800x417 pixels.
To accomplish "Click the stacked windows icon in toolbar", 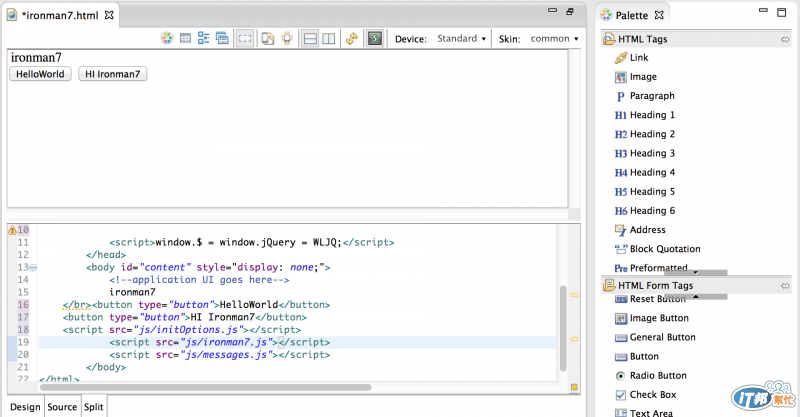I will click(x=222, y=38).
